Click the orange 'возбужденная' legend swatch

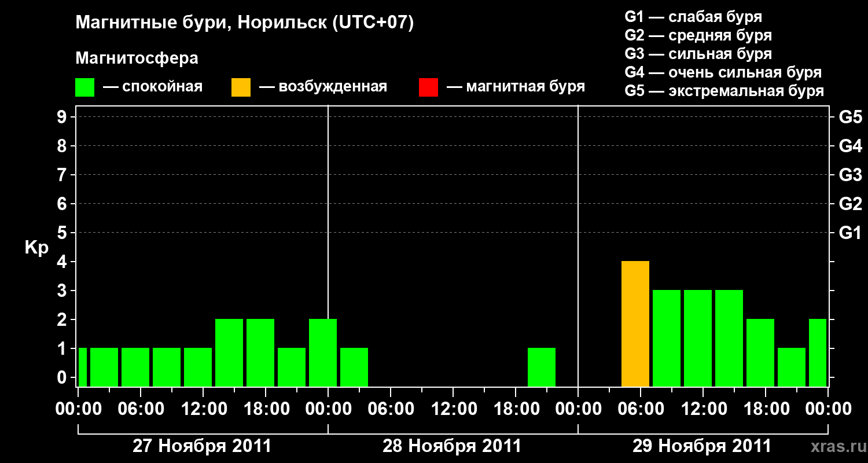tap(241, 87)
